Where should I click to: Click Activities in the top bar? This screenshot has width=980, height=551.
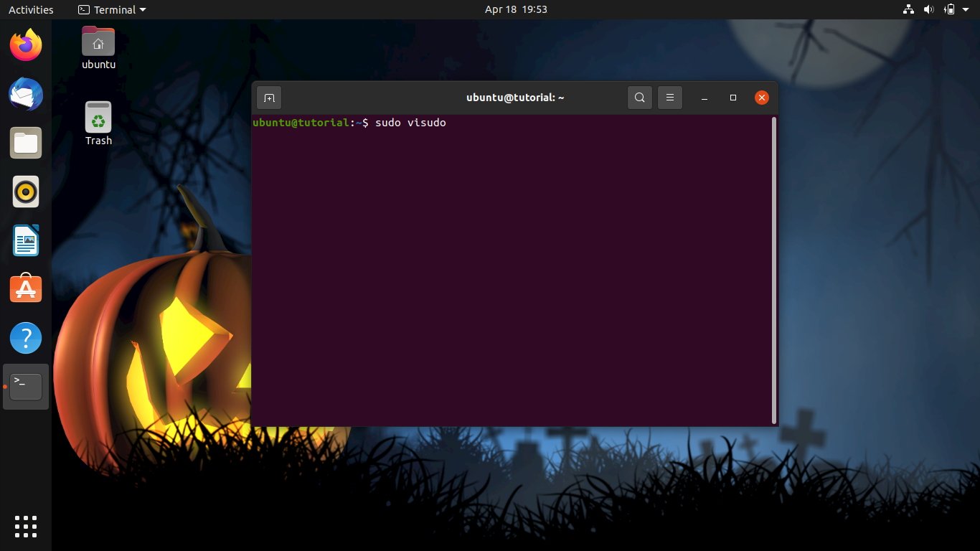pyautogui.click(x=31, y=9)
